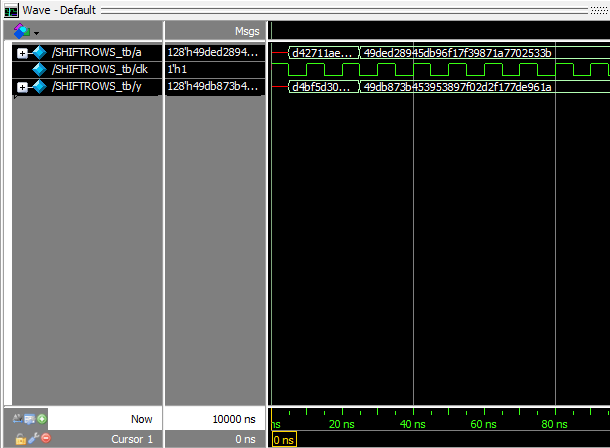Click the Msgs column header
Image resolution: width=610 pixels, height=448 pixels.
tap(246, 32)
